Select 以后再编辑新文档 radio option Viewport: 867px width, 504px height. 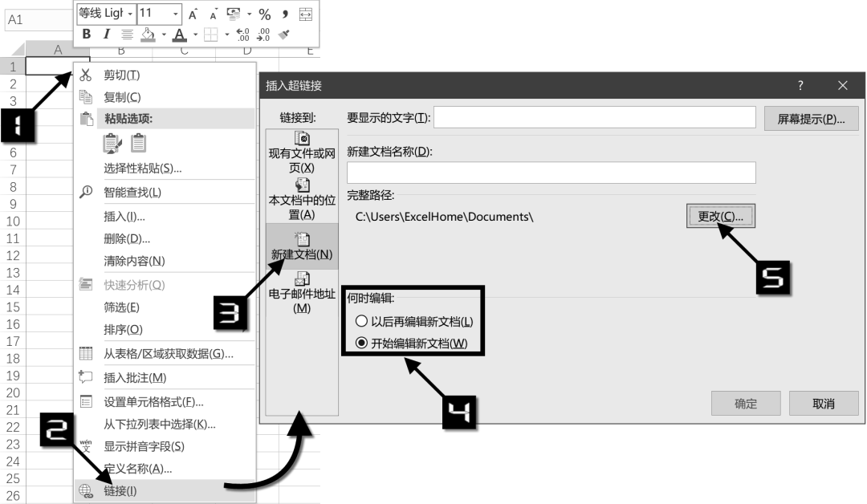coord(414,321)
